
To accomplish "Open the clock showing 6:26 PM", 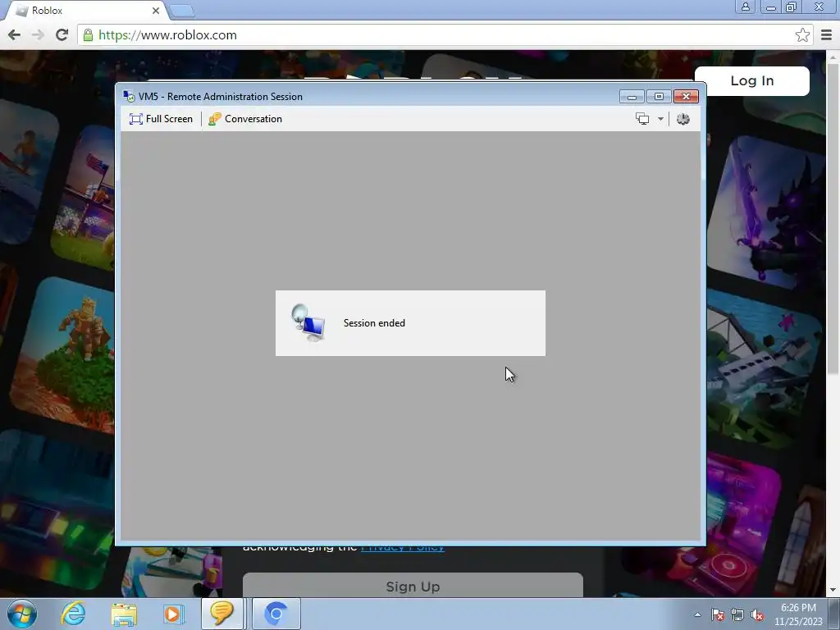I will point(798,614).
